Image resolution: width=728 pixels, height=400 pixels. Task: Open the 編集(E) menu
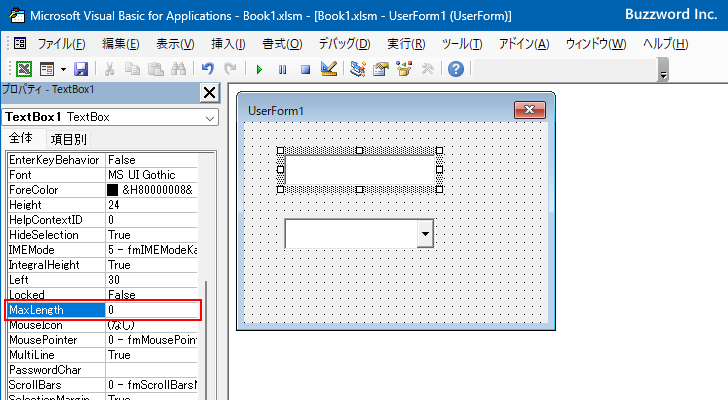point(121,44)
